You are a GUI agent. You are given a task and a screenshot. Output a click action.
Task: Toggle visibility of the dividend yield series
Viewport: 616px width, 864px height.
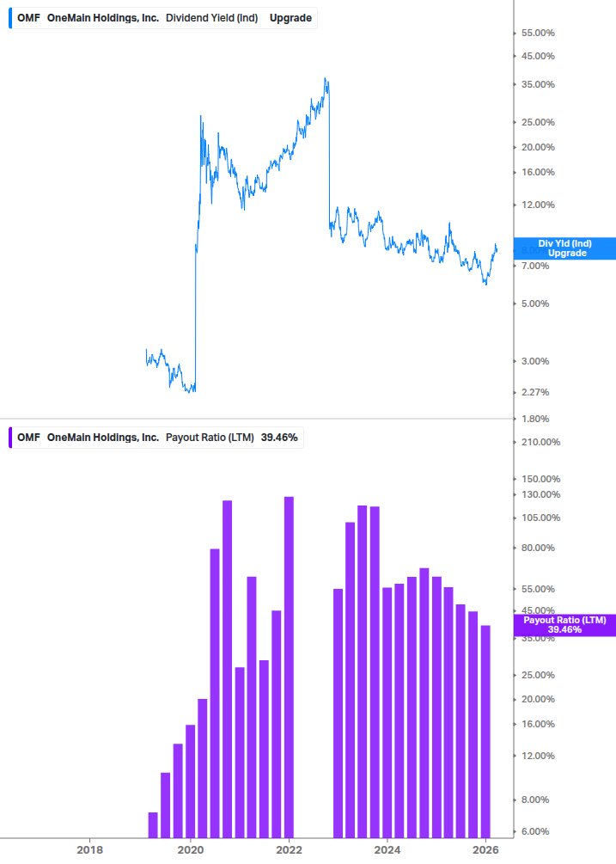coord(9,17)
